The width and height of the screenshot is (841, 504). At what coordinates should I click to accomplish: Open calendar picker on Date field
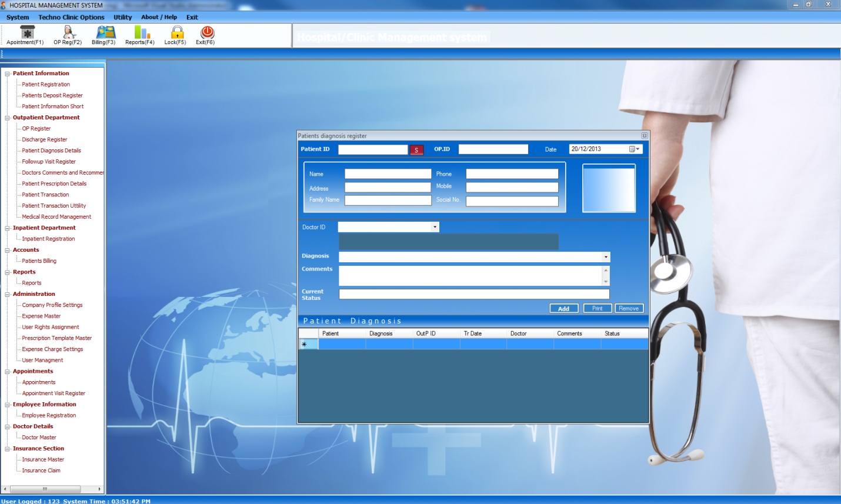(635, 149)
